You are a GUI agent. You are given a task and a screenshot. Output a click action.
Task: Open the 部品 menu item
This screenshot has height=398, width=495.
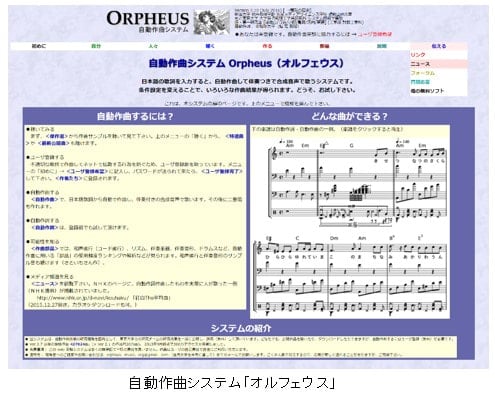click(325, 46)
